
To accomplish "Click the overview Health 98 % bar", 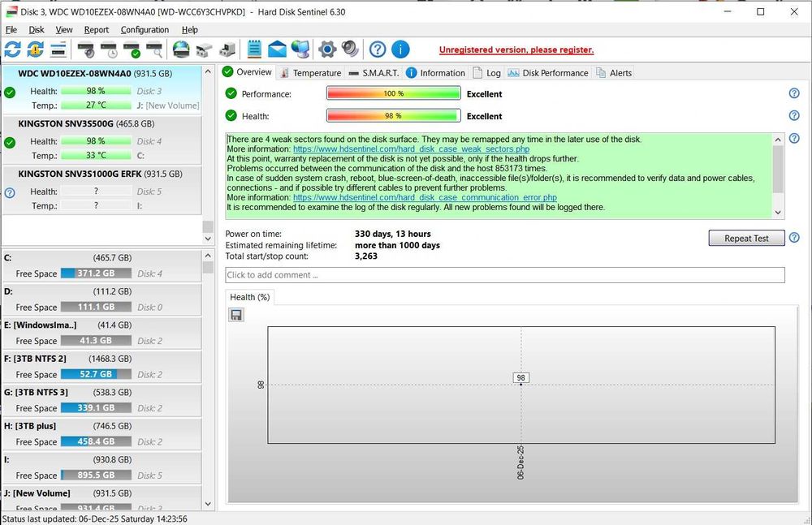I will [394, 115].
